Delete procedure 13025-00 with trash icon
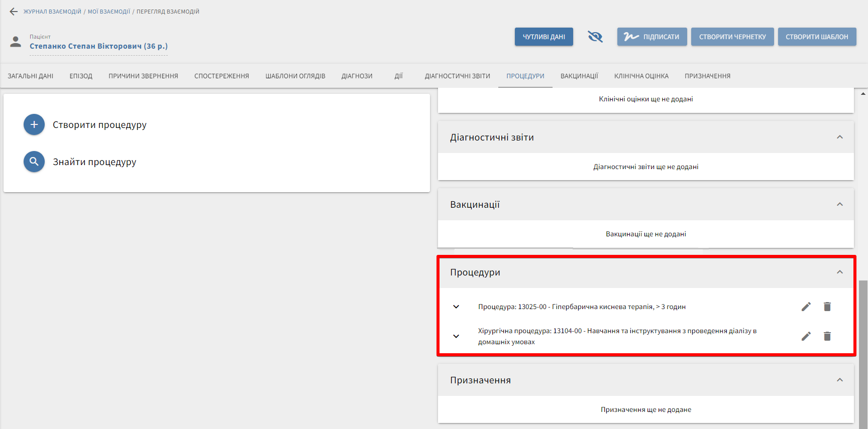 click(827, 307)
